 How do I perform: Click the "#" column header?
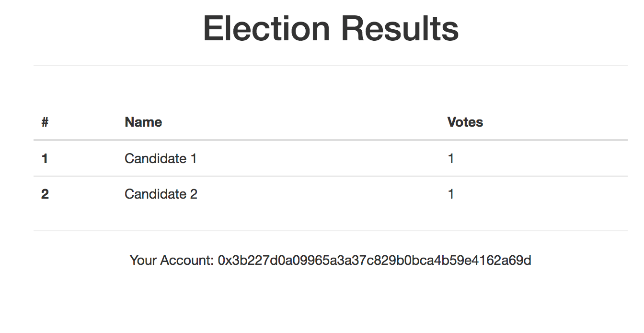coord(45,122)
